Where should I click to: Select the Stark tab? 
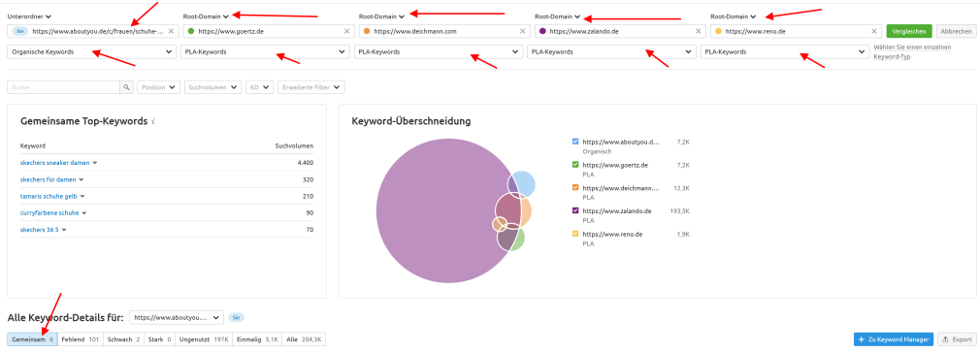pyautogui.click(x=159, y=339)
